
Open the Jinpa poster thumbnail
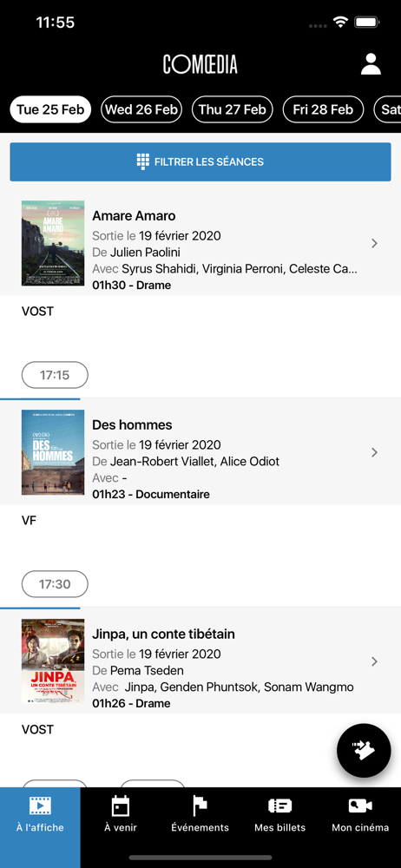53,661
